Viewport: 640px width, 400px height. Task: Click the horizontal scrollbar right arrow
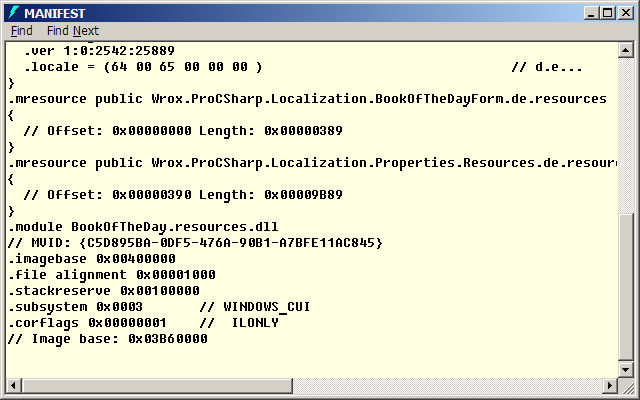[610, 385]
